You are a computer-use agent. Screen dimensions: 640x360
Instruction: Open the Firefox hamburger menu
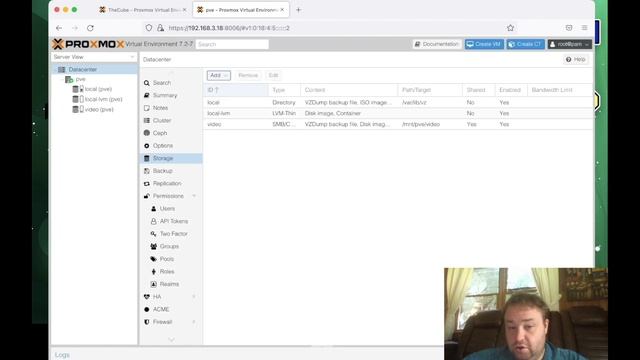[x=584, y=28]
